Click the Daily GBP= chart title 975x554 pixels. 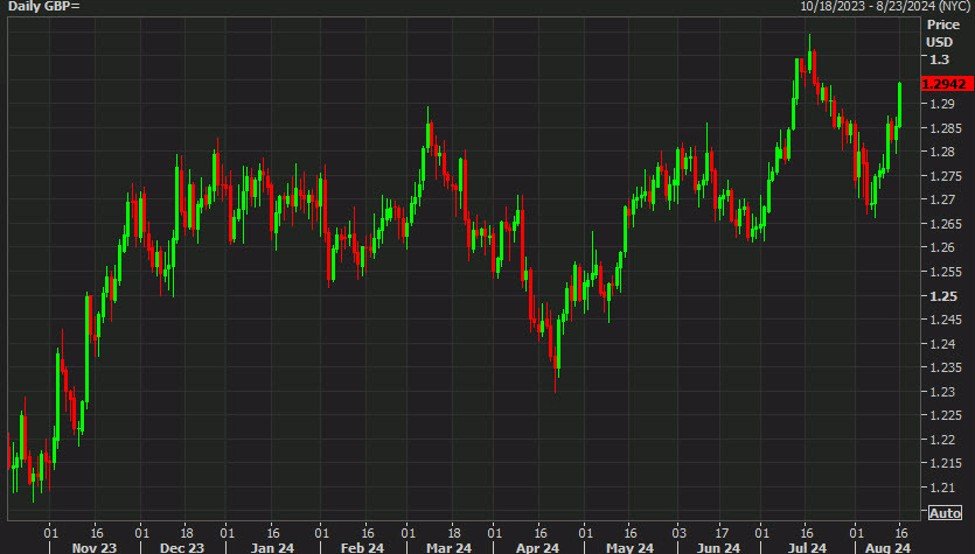(45, 6)
